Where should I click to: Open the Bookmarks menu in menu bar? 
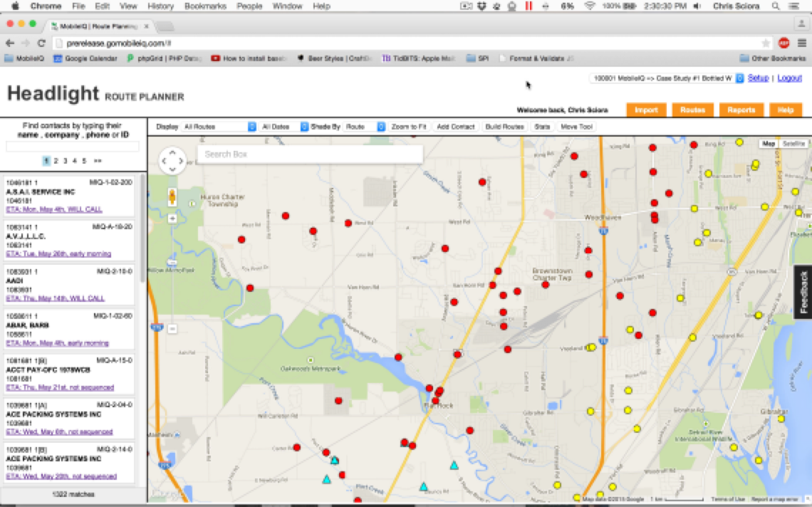(205, 6)
